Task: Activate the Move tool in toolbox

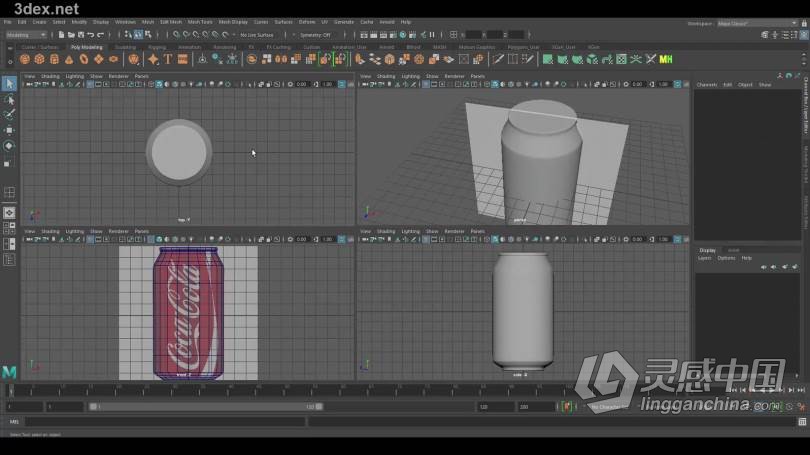Action: (9, 130)
